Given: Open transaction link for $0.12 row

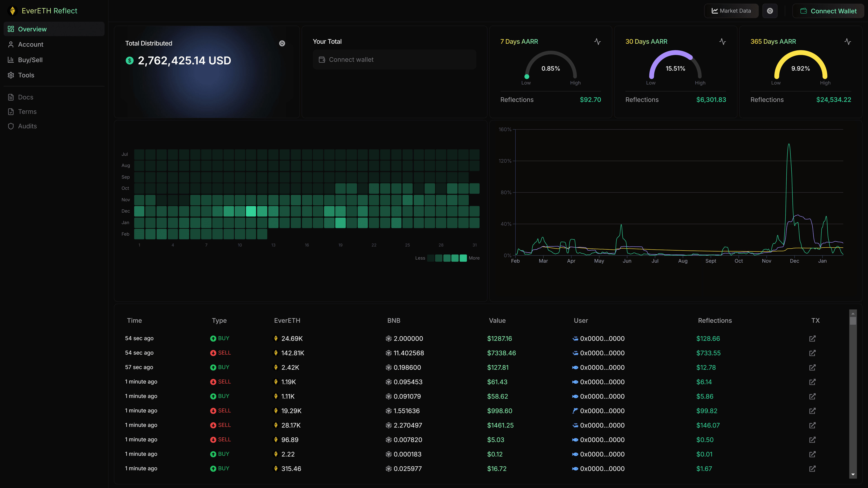Looking at the screenshot, I should point(812,454).
